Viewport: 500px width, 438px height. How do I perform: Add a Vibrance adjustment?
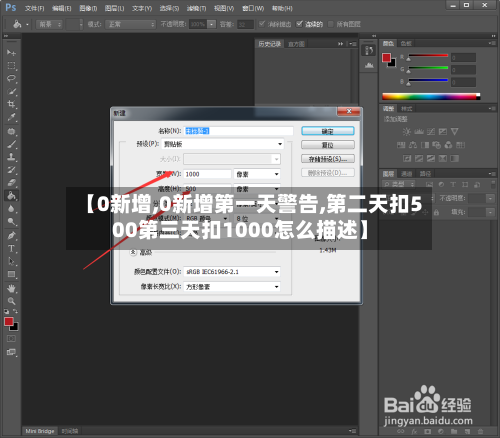click(455, 132)
